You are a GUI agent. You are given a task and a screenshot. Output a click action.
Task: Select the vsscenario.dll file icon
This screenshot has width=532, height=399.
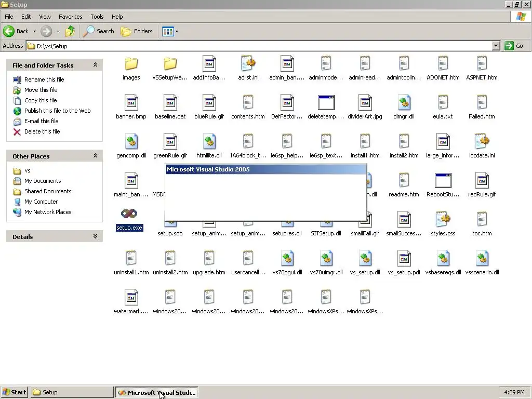(482, 259)
